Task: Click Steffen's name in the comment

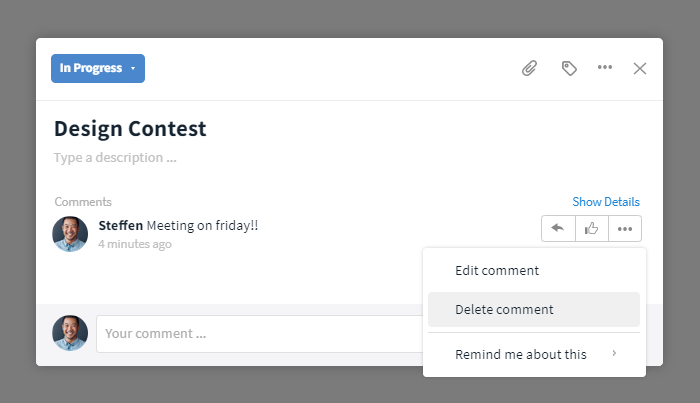Action: tap(121, 225)
